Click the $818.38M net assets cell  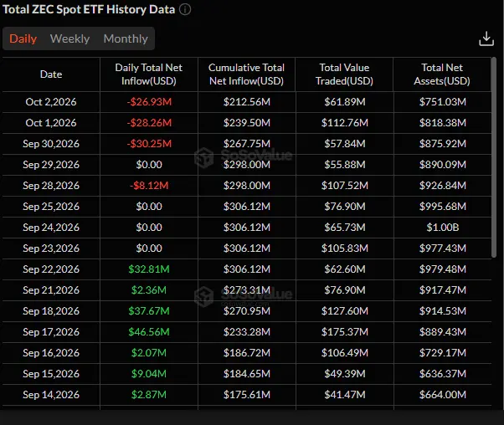click(x=443, y=123)
